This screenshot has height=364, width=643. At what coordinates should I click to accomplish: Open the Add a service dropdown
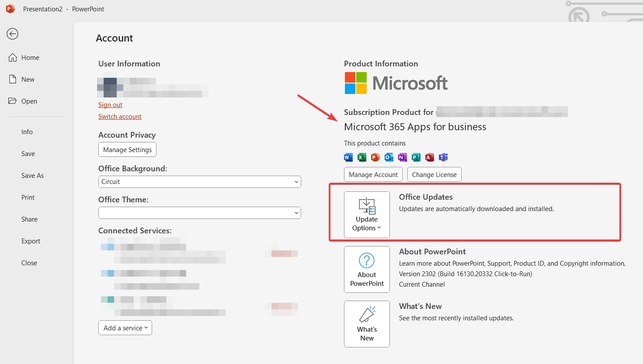point(125,327)
